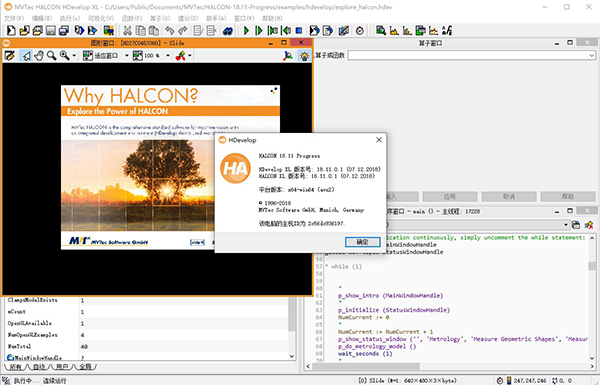The height and width of the screenshot is (385, 600).
Task: Click the 取消 button in operator window
Action: (509, 197)
